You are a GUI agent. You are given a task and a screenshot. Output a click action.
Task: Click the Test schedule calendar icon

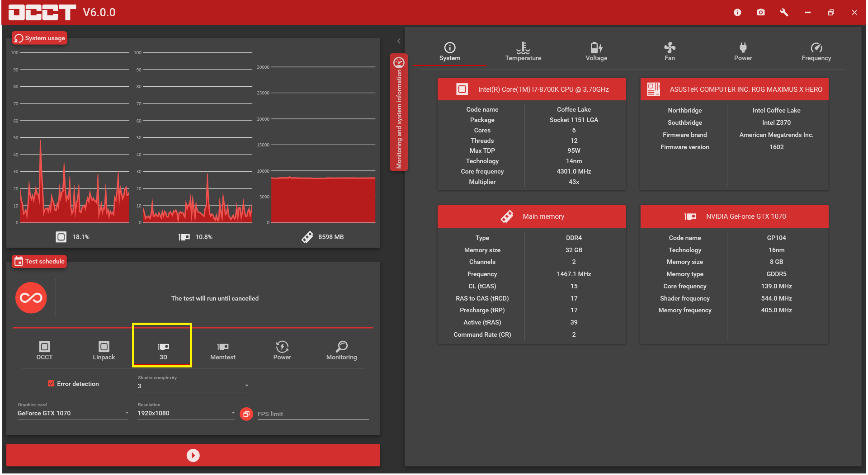pos(19,261)
